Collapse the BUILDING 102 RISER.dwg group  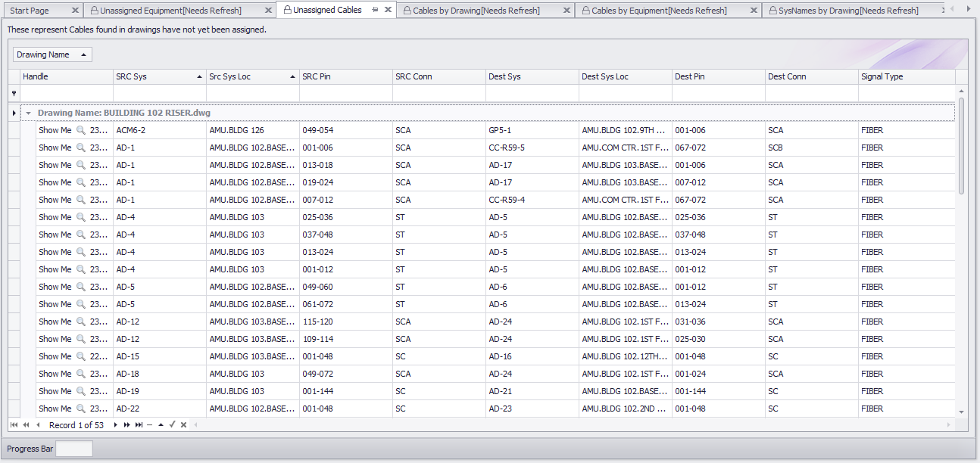[x=29, y=113]
